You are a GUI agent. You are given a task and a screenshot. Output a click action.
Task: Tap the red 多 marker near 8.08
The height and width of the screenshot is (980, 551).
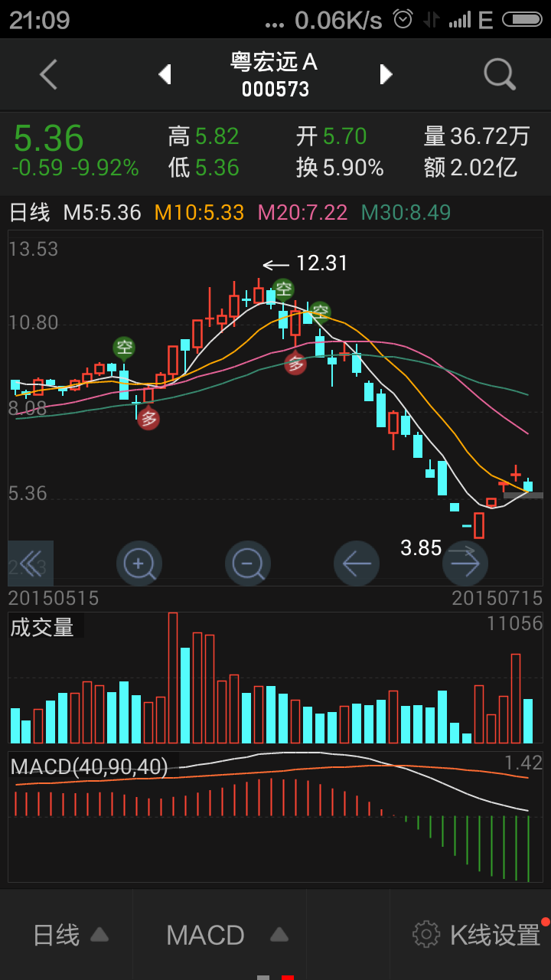[x=148, y=418]
